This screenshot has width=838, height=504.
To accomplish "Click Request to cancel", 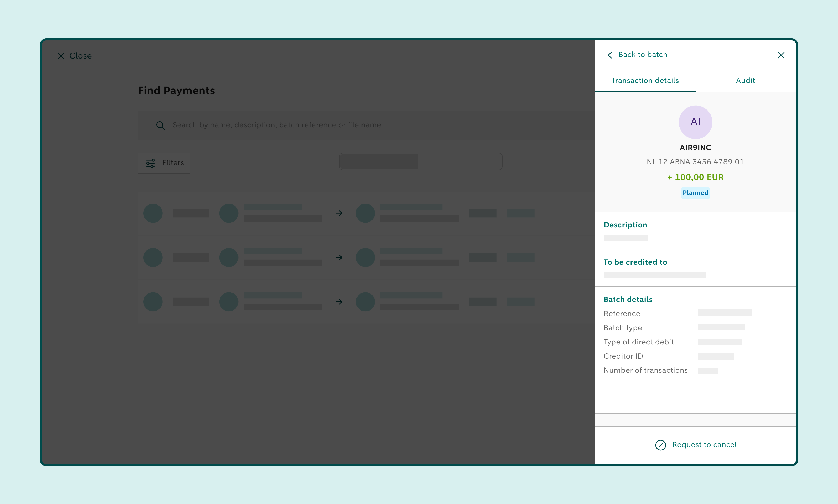I will point(704,445).
